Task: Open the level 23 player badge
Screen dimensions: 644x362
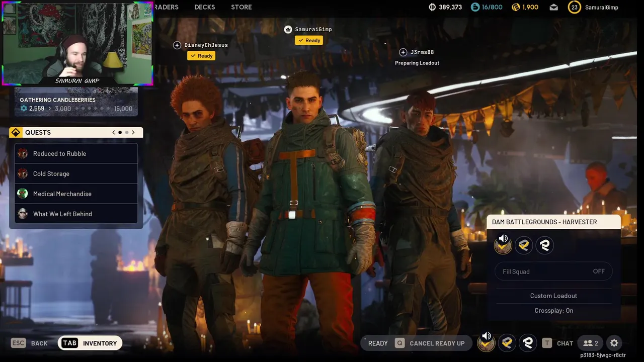Action: tap(574, 7)
